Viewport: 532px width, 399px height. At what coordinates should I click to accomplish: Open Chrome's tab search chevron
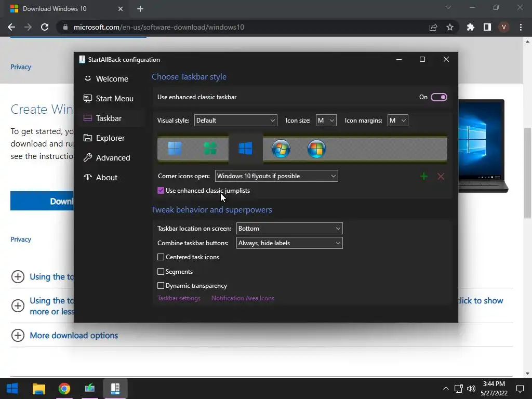[448, 7]
